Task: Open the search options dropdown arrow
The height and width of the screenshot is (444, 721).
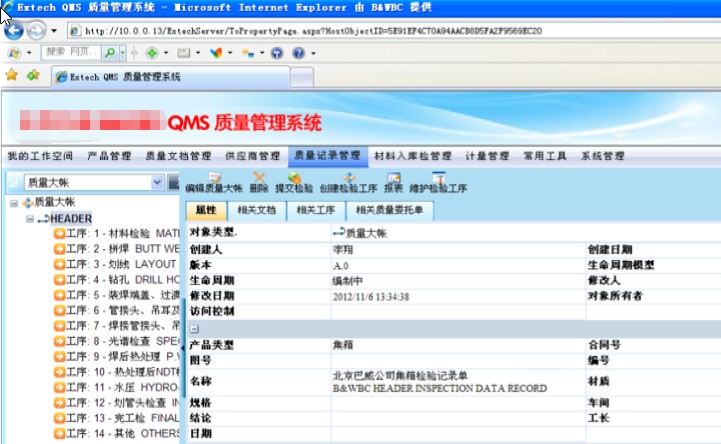Action: (x=122, y=52)
